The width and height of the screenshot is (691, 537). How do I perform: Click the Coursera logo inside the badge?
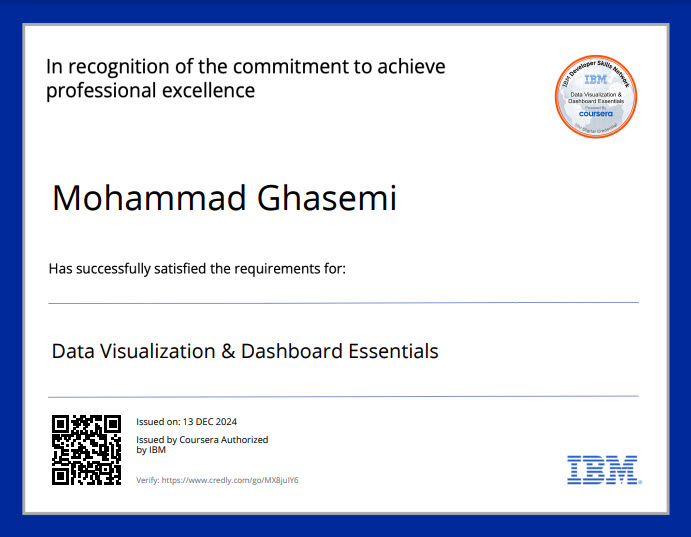point(596,114)
